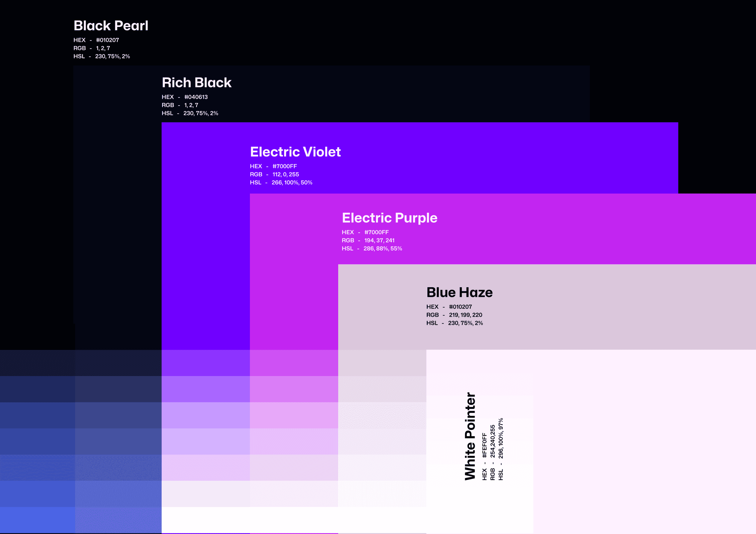Viewport: 756px width, 534px height.
Task: Click the Blue Haze heading
Action: 459,292
